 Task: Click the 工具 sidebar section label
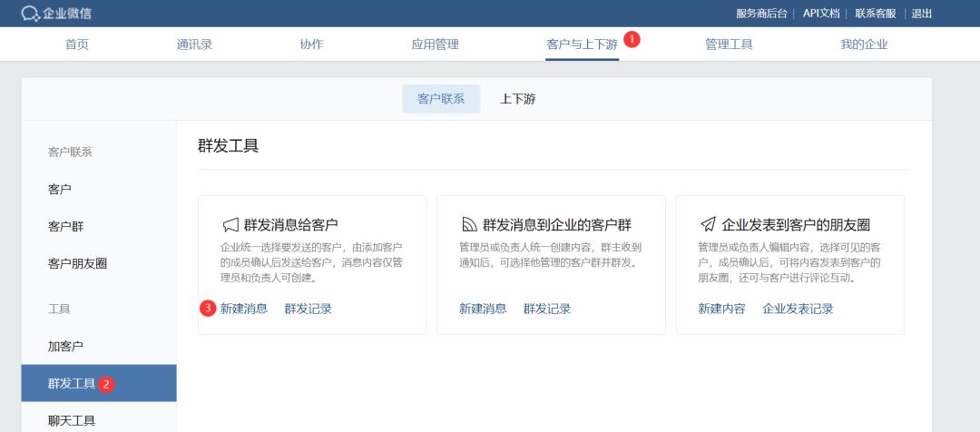tap(59, 309)
